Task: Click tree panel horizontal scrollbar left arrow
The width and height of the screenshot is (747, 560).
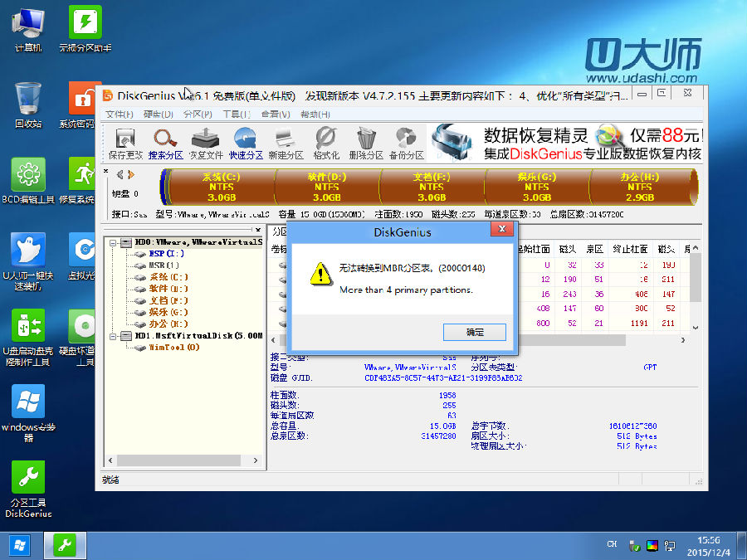Action: 110,460
